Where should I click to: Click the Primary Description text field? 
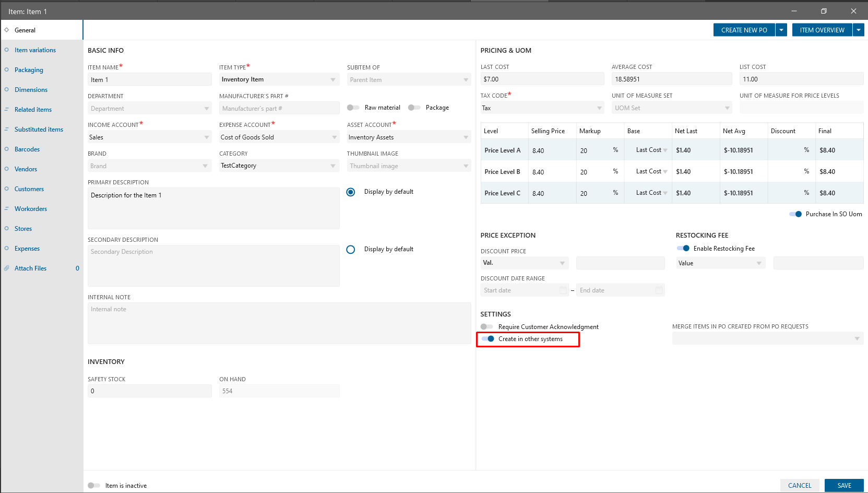click(213, 208)
